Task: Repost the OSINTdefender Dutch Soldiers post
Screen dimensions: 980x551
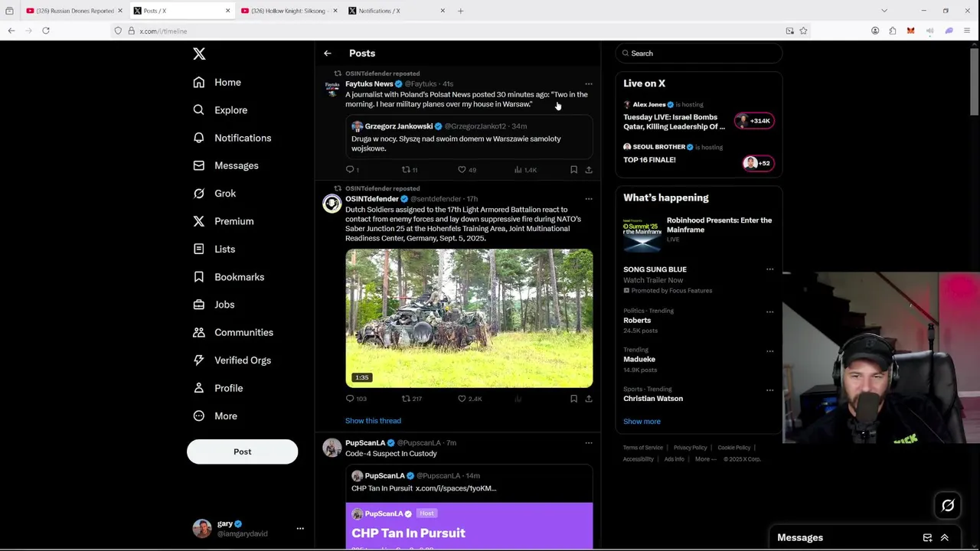Action: [x=412, y=399]
